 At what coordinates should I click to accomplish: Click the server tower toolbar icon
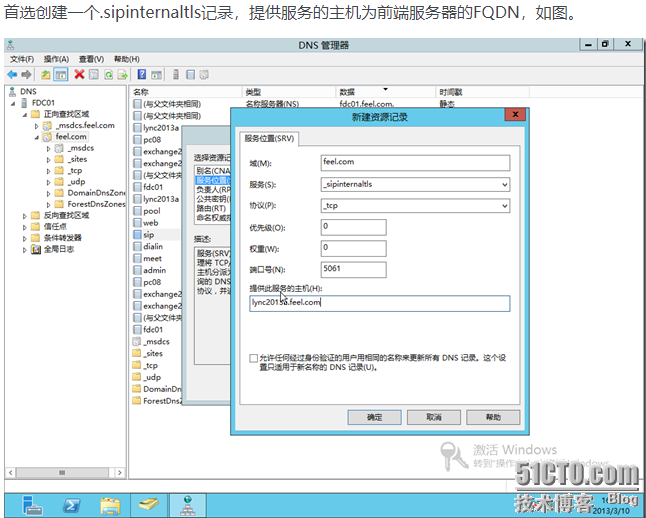[x=176, y=75]
